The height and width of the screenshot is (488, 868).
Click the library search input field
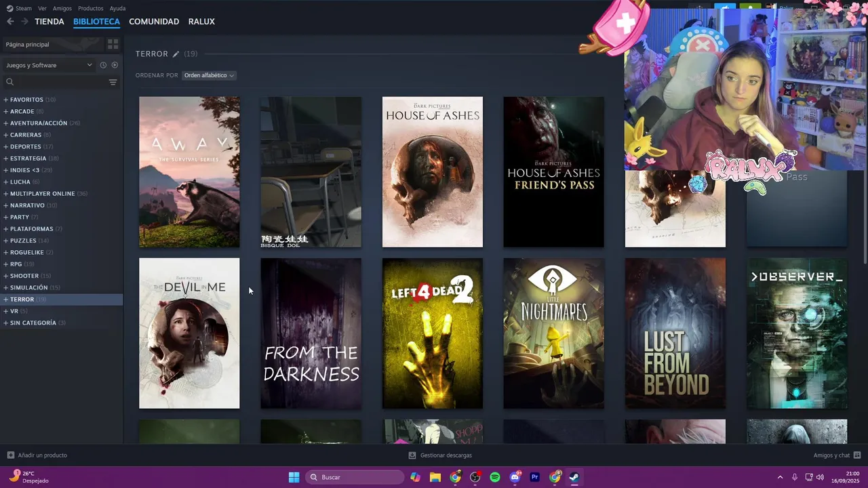pyautogui.click(x=61, y=82)
